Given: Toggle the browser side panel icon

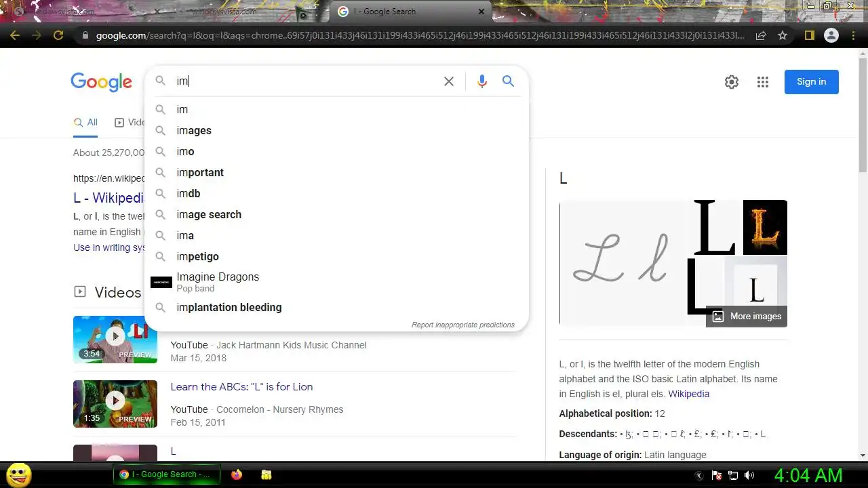Looking at the screenshot, I should click(809, 35).
